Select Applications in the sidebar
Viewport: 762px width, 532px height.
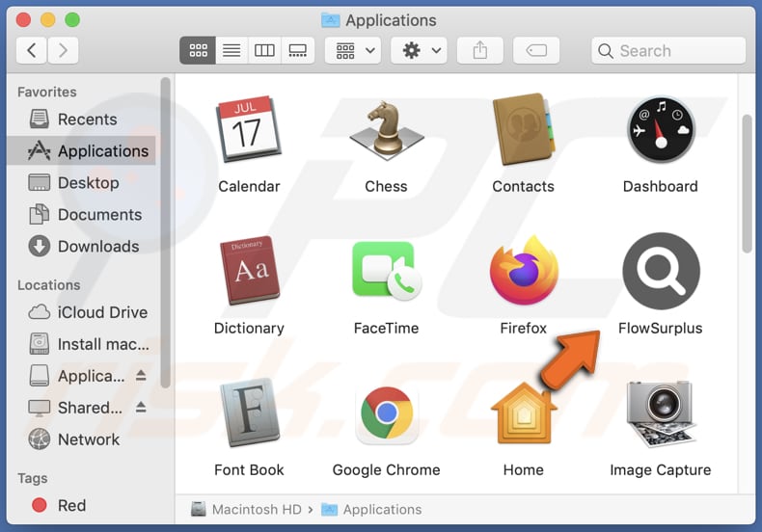(83, 151)
